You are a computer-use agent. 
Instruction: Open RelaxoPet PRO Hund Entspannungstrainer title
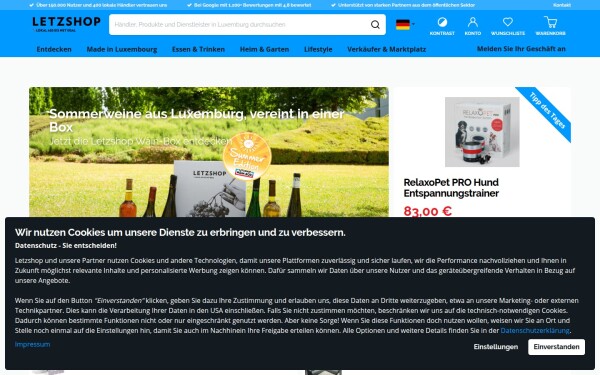pyautogui.click(x=451, y=188)
